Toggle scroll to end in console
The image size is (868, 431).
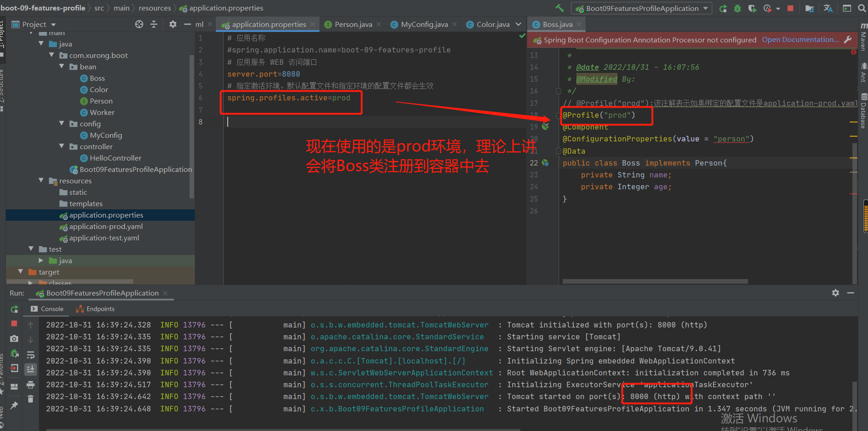pos(31,369)
